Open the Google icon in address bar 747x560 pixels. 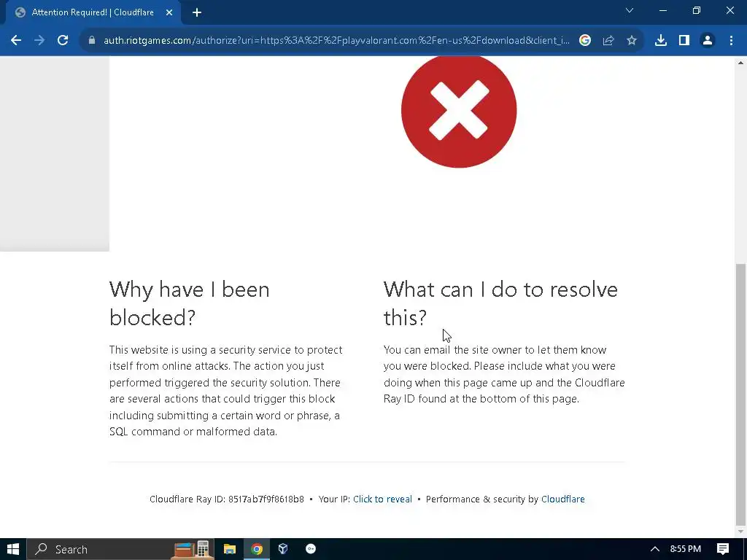coord(585,41)
